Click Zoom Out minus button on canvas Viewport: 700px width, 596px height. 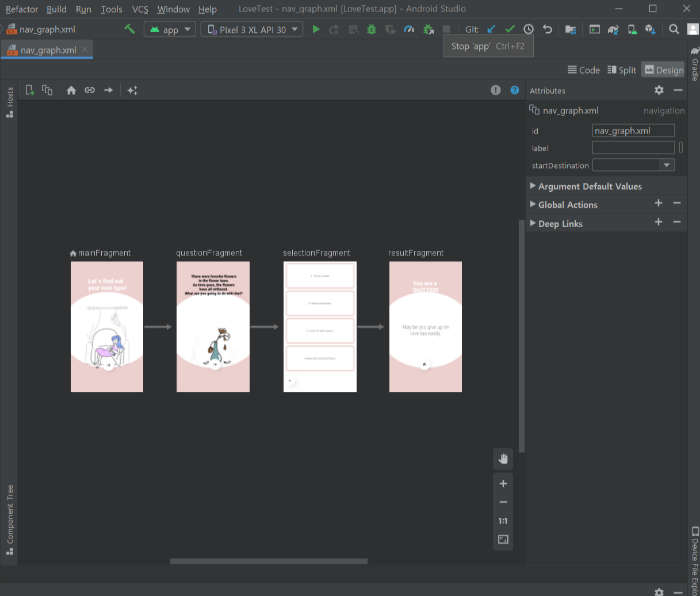pos(503,502)
